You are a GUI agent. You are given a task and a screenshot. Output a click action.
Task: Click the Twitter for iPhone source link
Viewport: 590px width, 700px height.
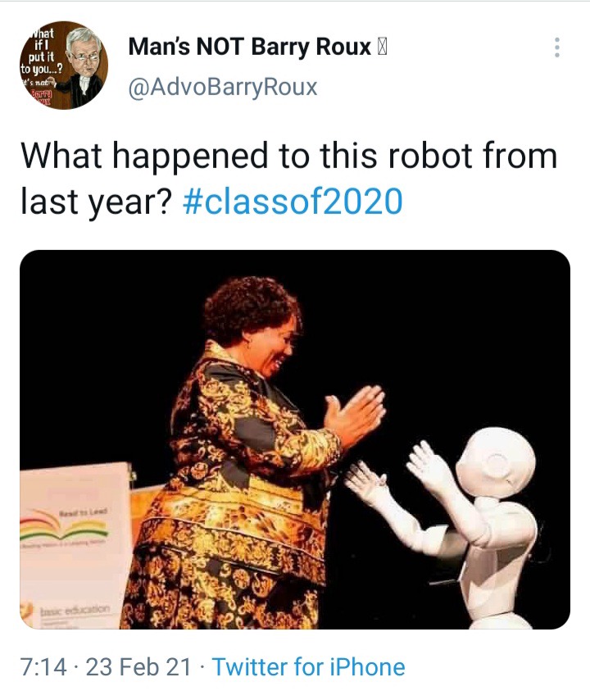click(308, 667)
